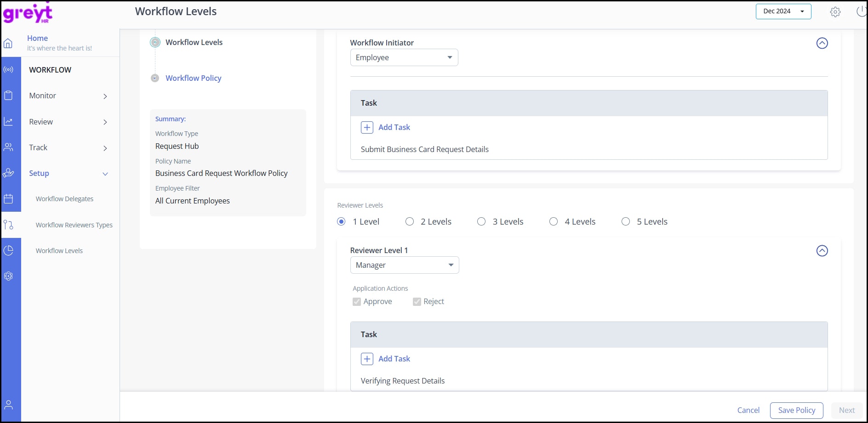Open the Dec 2024 month dropdown
Viewport: 868px width, 423px height.
[x=783, y=11]
